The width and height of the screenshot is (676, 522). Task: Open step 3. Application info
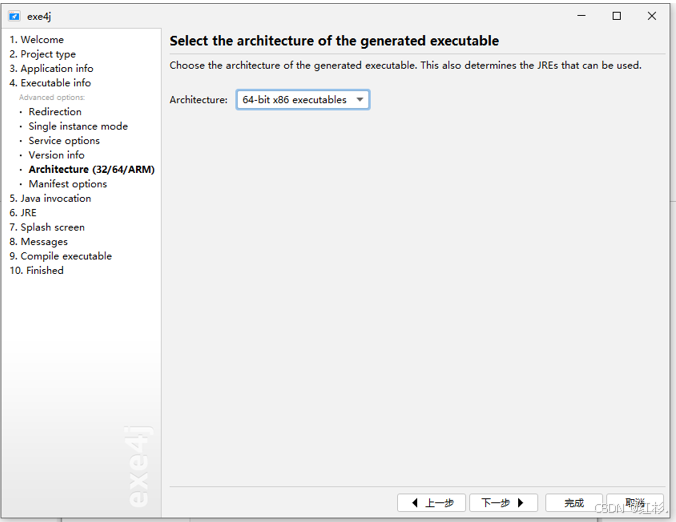tap(51, 69)
